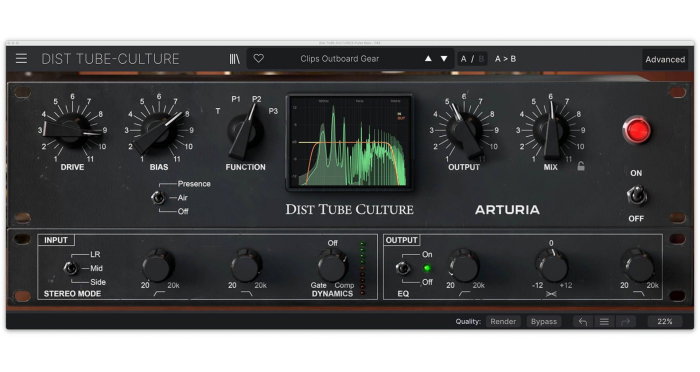Adjust the input low-pass filter knob

click(246, 266)
